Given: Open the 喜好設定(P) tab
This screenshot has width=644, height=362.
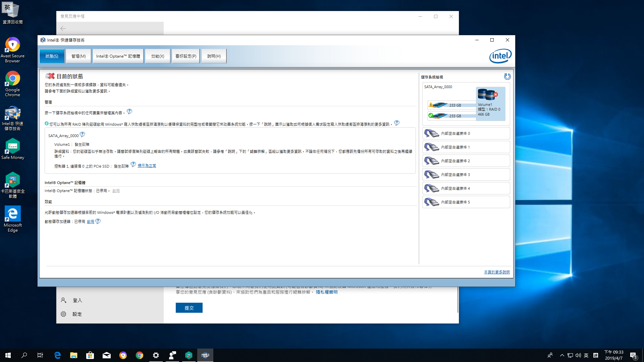Looking at the screenshot, I should coord(186,56).
